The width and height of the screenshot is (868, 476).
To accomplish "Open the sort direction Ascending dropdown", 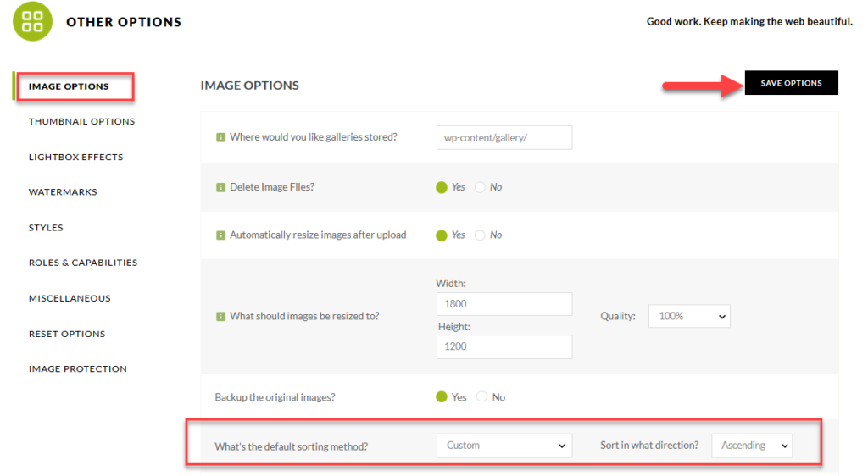I will (751, 446).
